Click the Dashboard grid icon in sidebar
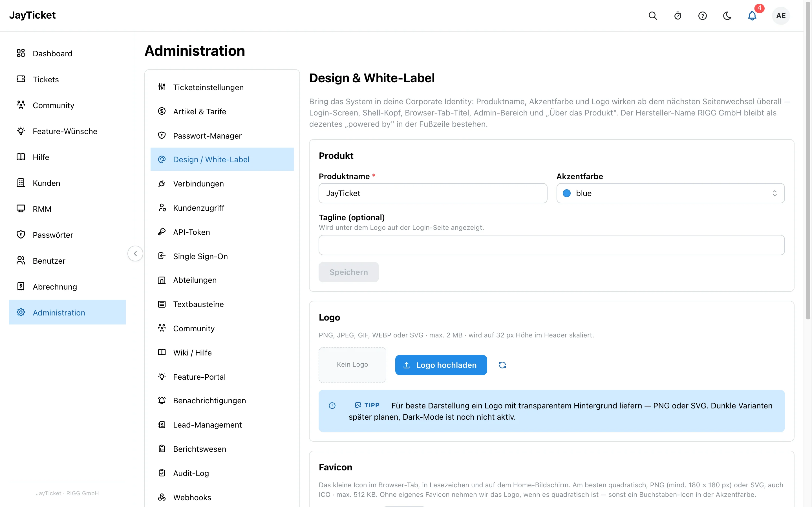 click(21, 53)
